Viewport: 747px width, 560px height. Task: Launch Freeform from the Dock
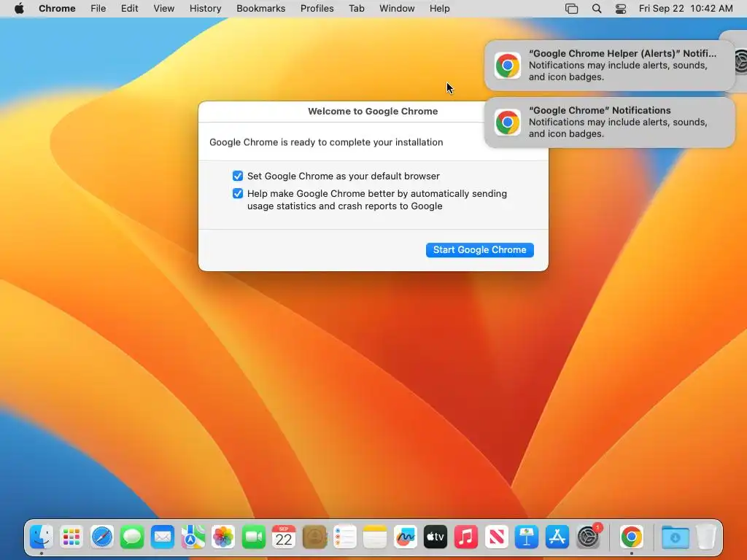coord(406,537)
